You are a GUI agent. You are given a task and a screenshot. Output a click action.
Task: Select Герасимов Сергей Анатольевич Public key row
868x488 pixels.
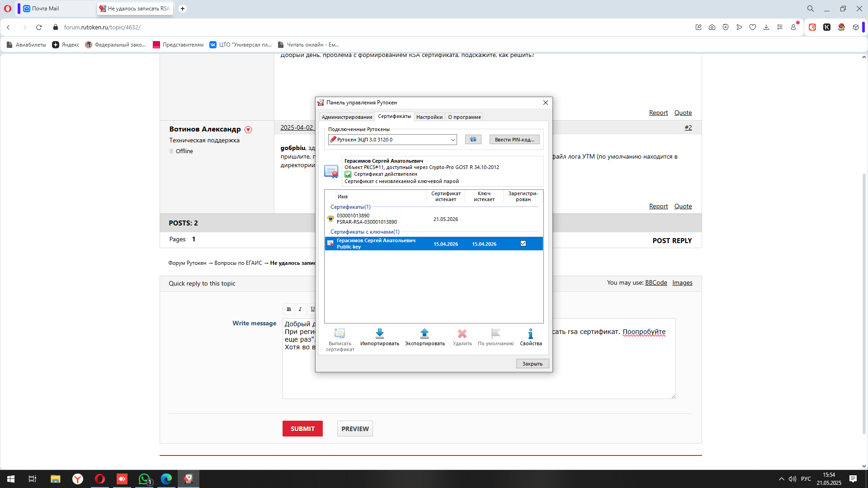point(434,244)
